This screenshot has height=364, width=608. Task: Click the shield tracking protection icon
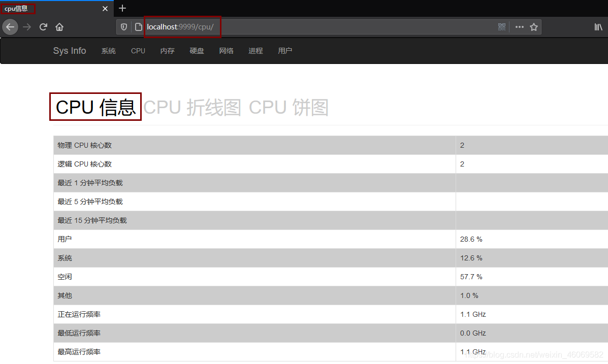tap(124, 27)
